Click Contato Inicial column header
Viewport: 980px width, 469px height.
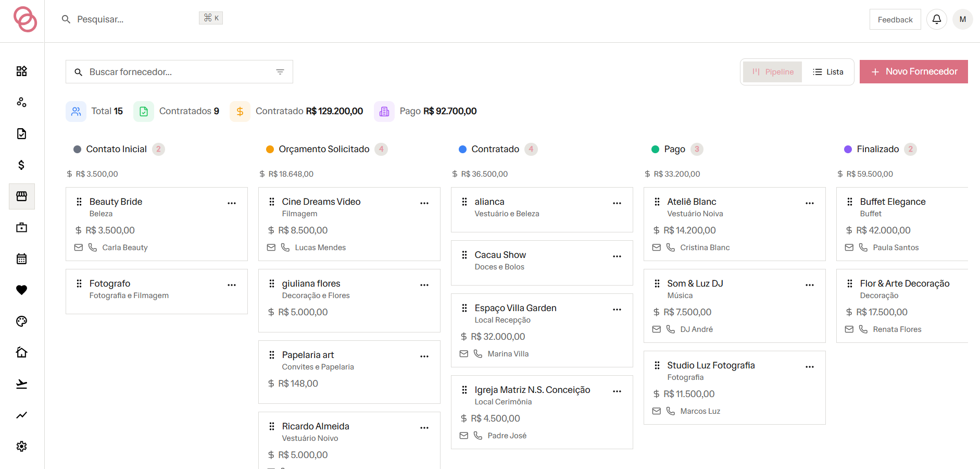(117, 149)
